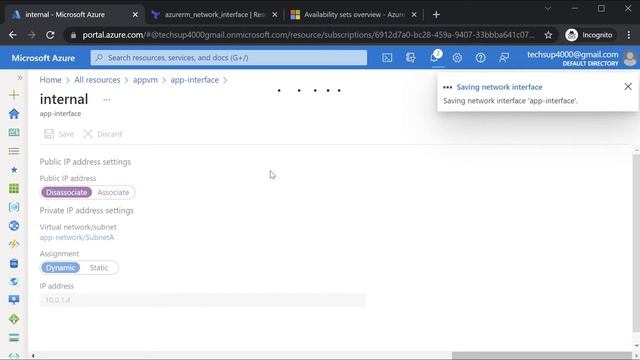The width and height of the screenshot is (640, 360).
Task: Reload the page with the refresh icon
Action: point(50,35)
